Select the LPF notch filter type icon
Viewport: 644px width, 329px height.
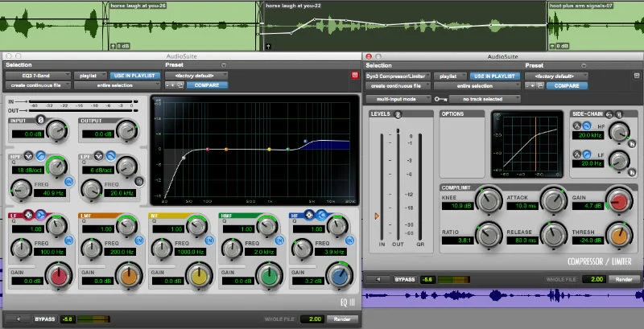[x=99, y=156]
